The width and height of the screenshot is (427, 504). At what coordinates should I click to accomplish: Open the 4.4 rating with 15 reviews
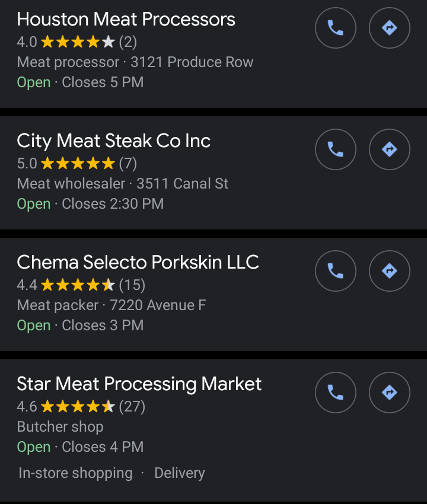pos(81,285)
